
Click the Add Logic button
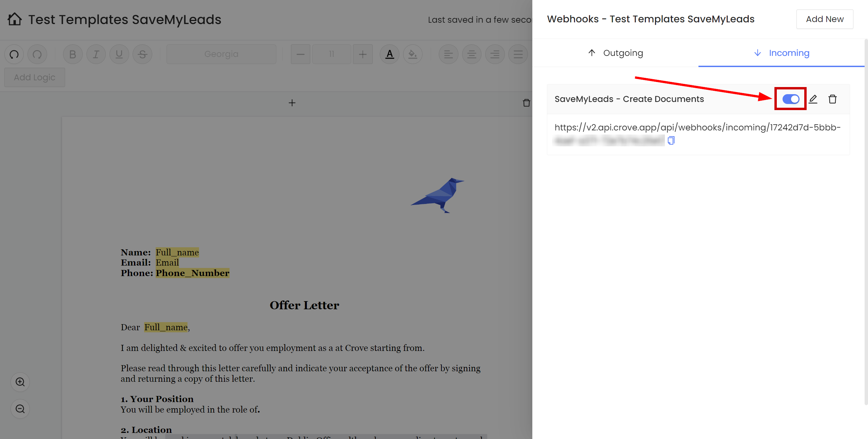[35, 77]
